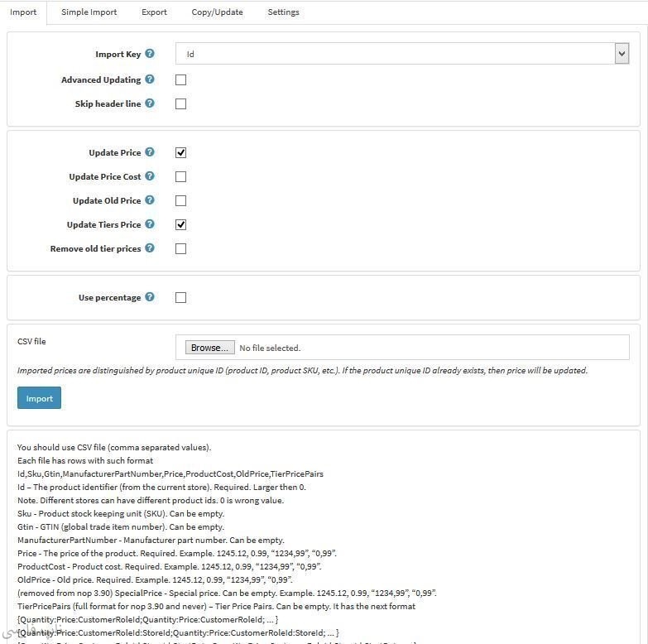Viewport: 648px width, 644px height.
Task: Switch to the Simple Import tab
Action: coord(89,12)
